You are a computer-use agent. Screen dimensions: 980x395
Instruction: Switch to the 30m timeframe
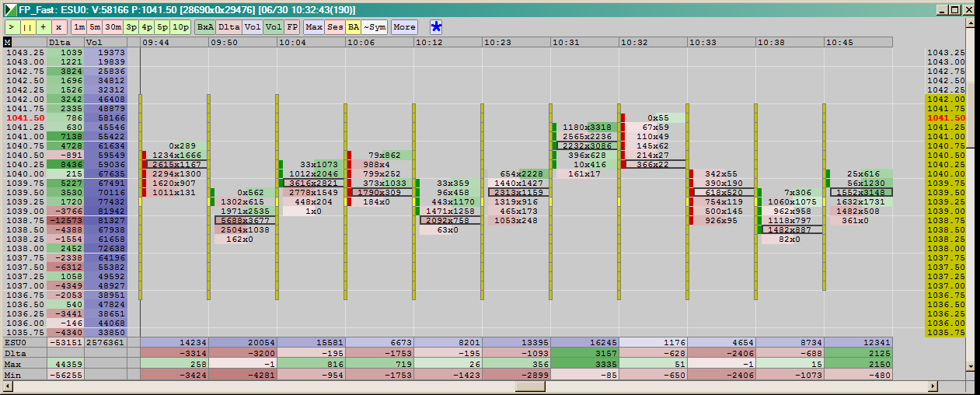(x=113, y=26)
